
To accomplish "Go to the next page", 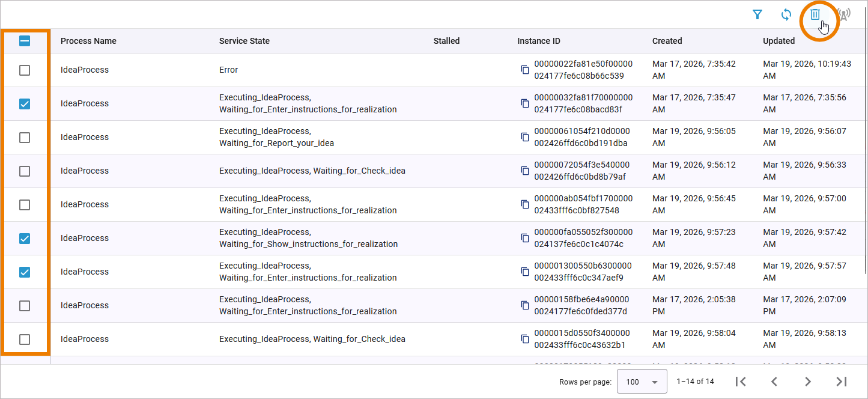I will coord(808,382).
